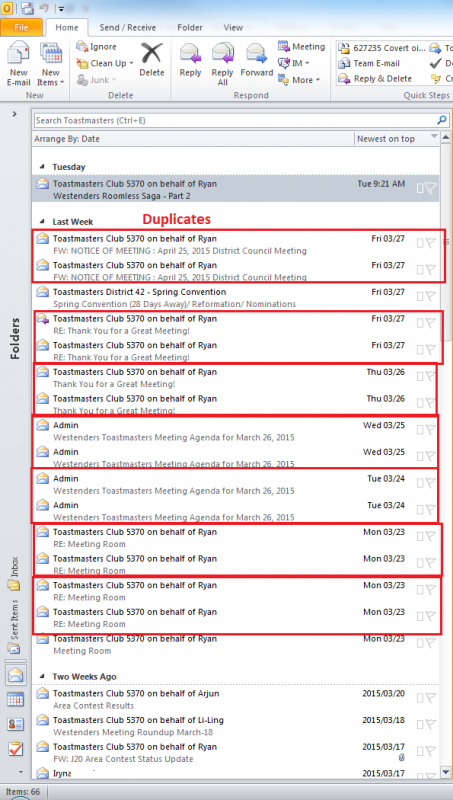
Task: Click the New E-mail icon
Action: 18,64
